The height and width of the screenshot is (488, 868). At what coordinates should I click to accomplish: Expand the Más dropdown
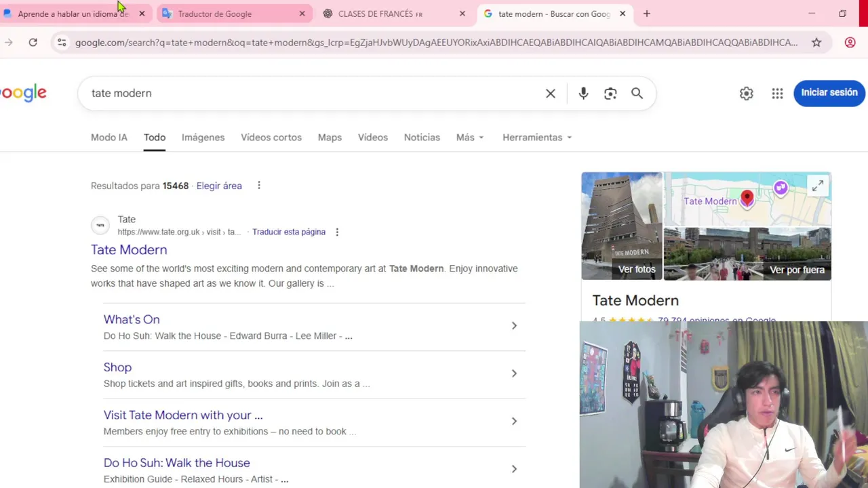[x=470, y=137]
